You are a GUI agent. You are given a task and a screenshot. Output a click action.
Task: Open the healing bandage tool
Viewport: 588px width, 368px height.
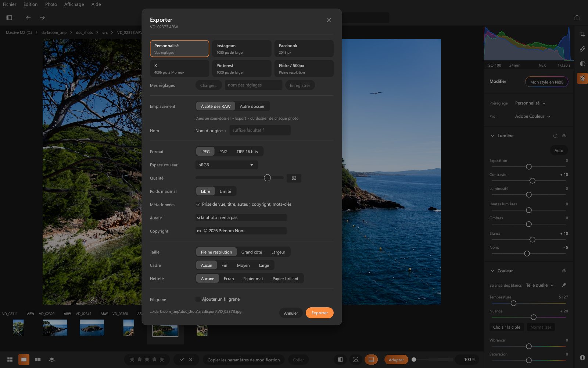582,49
